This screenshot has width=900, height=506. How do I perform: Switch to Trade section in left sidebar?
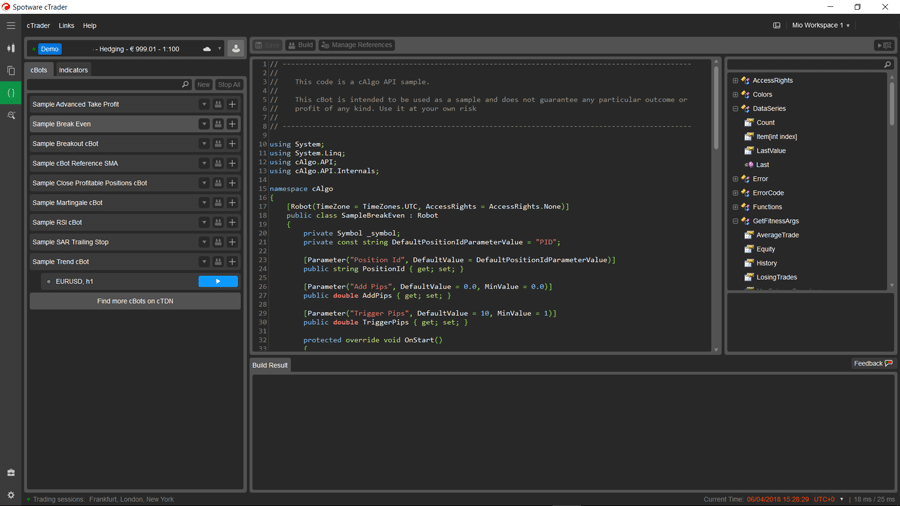tap(11, 49)
